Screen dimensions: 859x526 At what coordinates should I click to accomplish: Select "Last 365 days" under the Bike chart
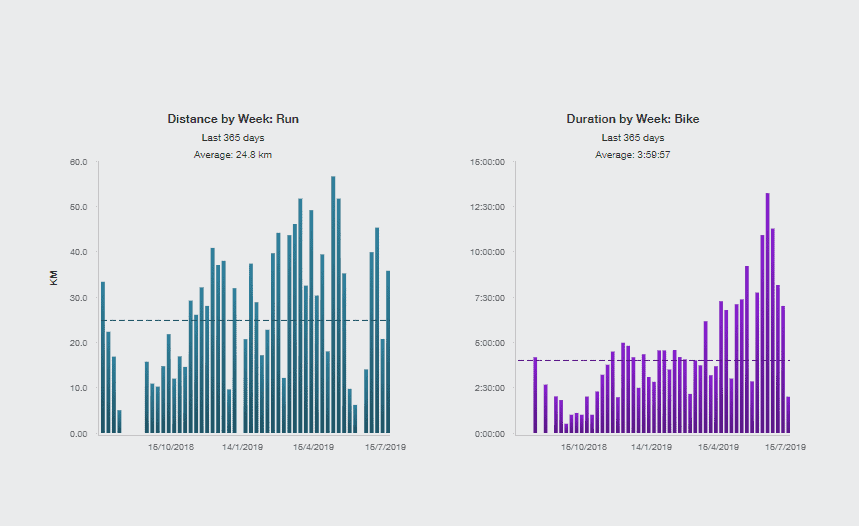(x=633, y=137)
